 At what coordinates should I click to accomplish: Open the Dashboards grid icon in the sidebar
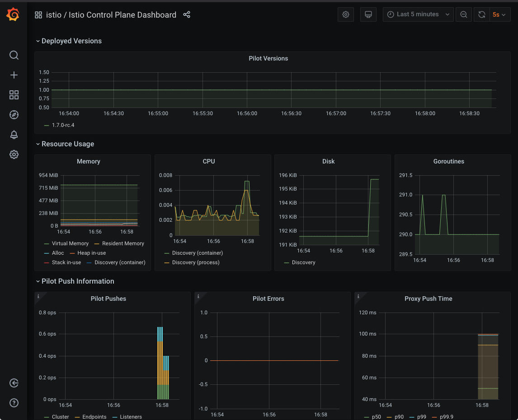pyautogui.click(x=14, y=95)
